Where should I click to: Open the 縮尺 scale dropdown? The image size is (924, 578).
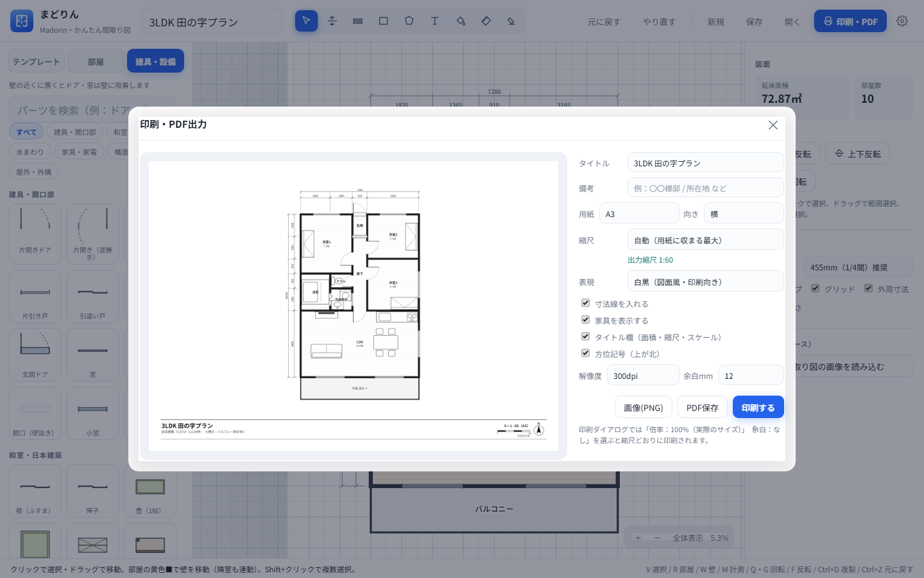pos(706,240)
